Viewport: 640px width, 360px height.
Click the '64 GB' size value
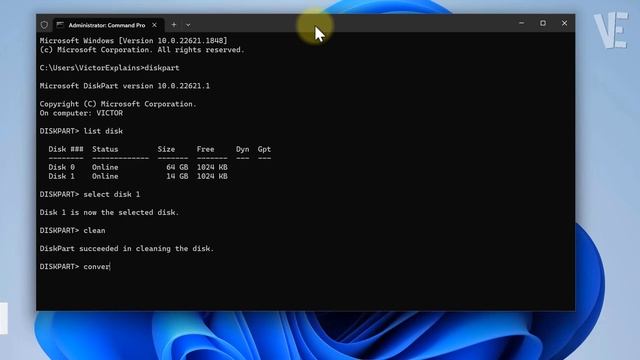177,167
